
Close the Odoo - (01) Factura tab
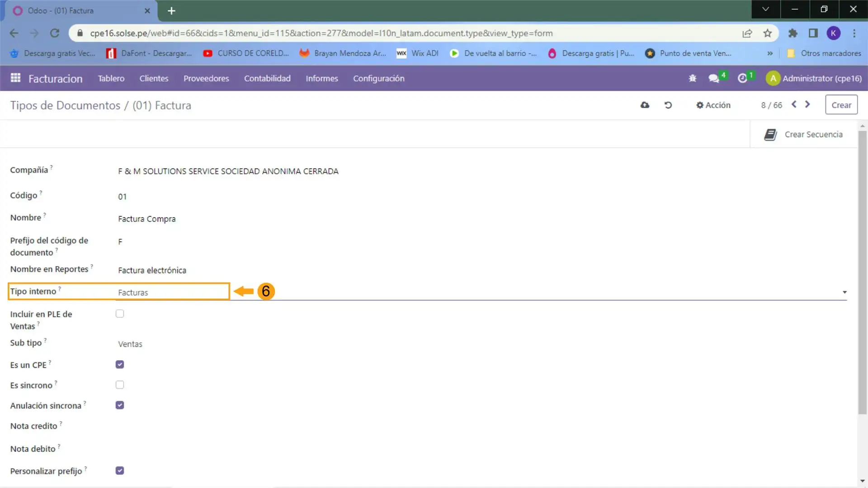coord(147,11)
